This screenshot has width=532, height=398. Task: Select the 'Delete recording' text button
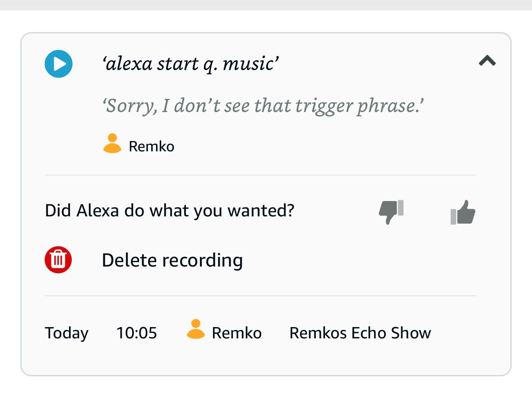pyautogui.click(x=172, y=260)
